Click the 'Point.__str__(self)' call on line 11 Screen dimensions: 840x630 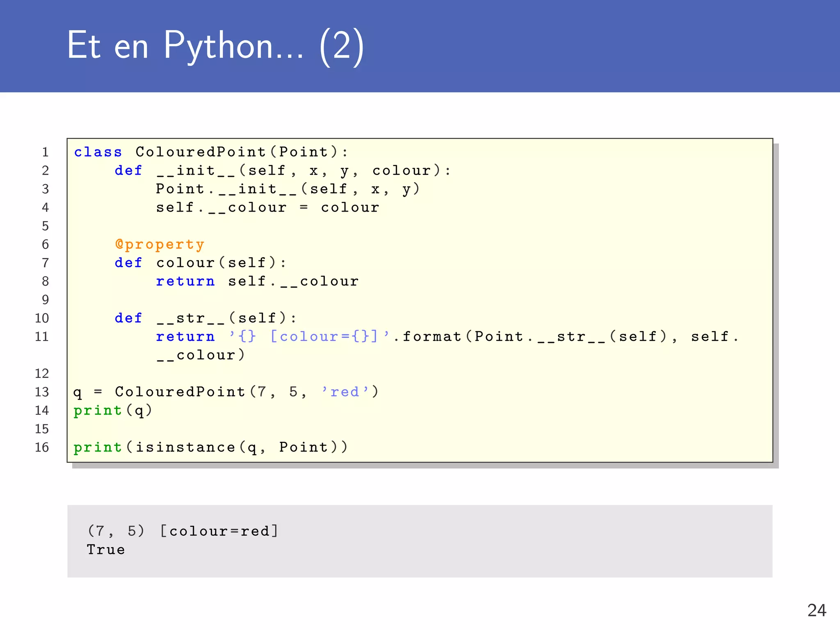[x=571, y=337]
